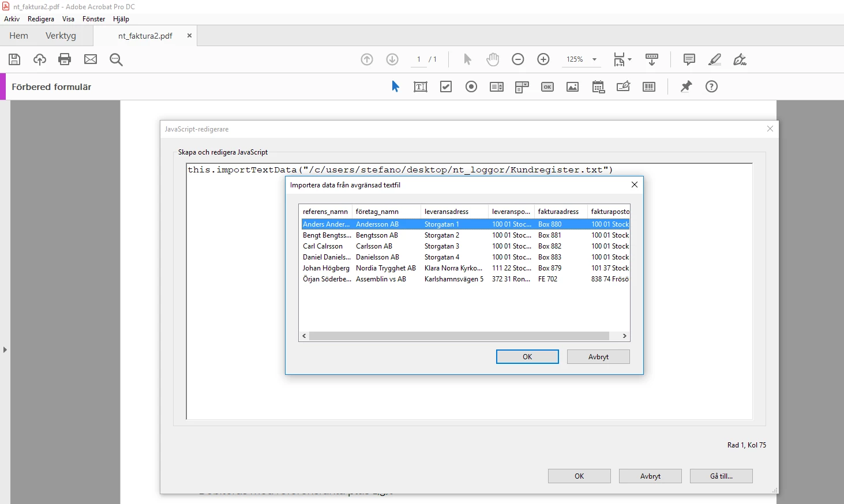
Task: Open the search magnifier icon
Action: click(116, 59)
